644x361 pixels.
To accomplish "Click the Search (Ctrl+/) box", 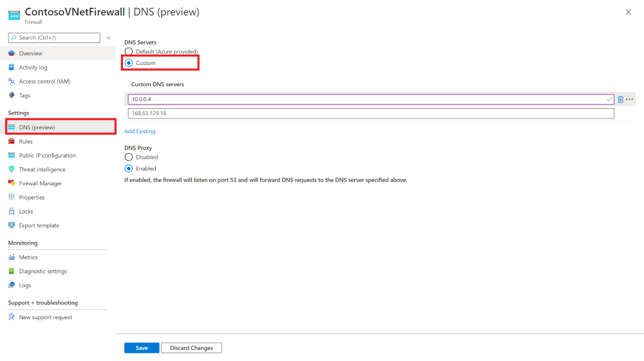I will click(54, 38).
